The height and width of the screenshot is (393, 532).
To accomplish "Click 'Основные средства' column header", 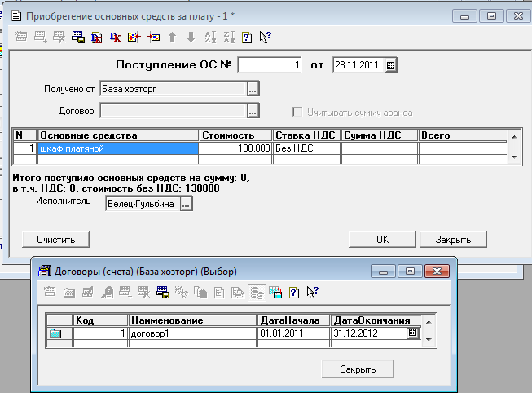I will tap(118, 135).
